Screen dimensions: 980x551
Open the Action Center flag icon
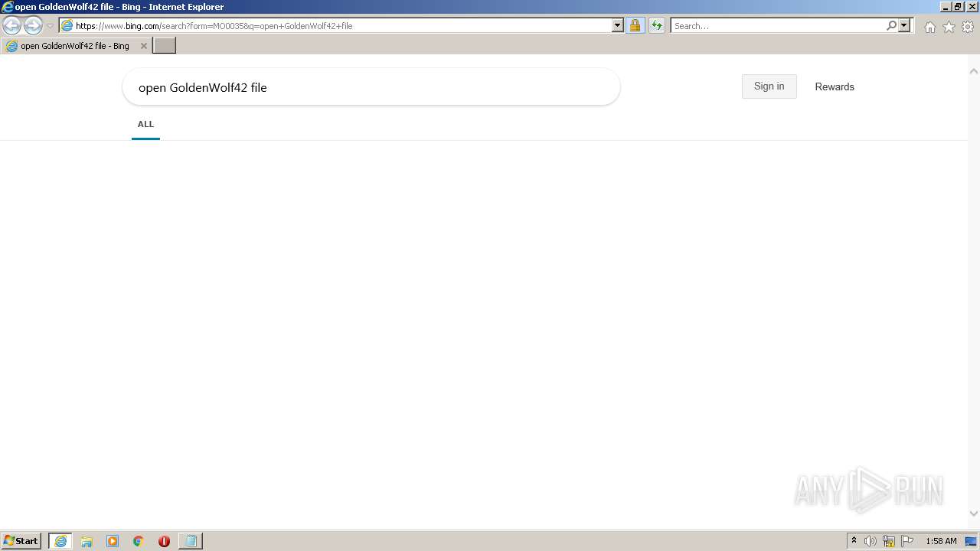pos(907,541)
